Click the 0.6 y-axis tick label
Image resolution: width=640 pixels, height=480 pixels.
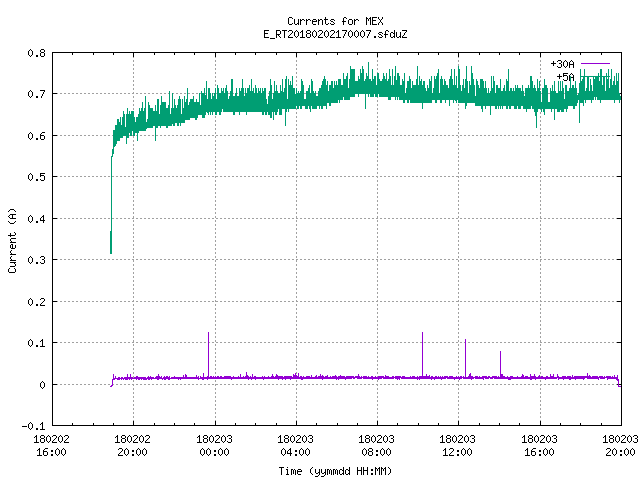pyautogui.click(x=36, y=136)
